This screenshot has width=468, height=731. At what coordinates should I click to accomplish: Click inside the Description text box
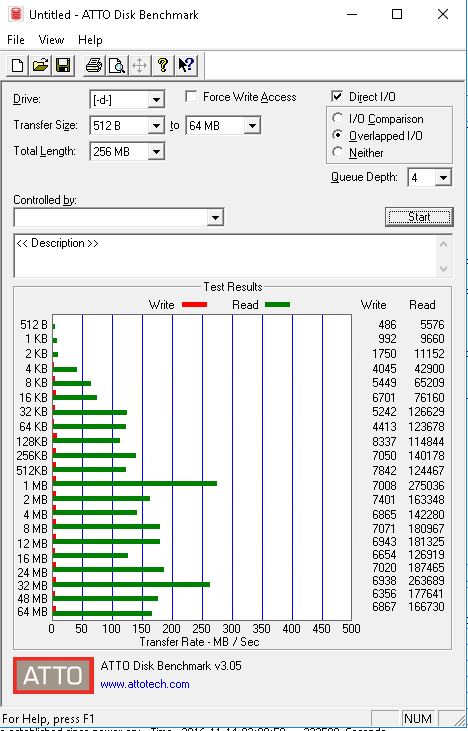(x=226, y=255)
